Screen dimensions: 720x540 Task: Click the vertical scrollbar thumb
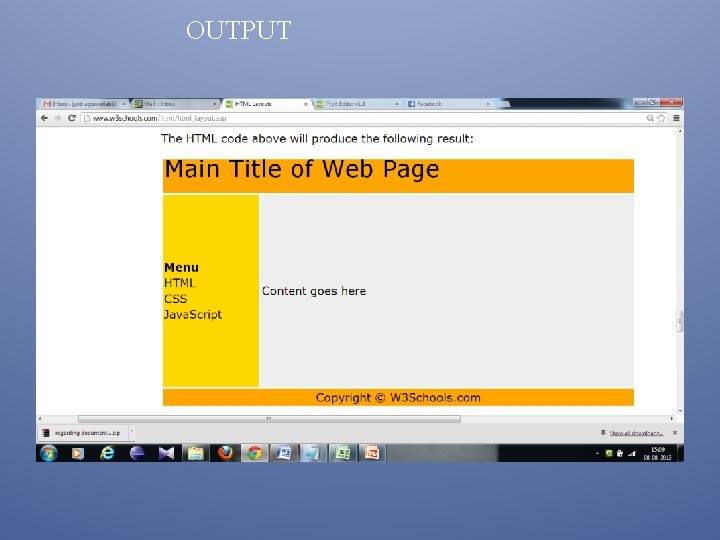point(680,321)
